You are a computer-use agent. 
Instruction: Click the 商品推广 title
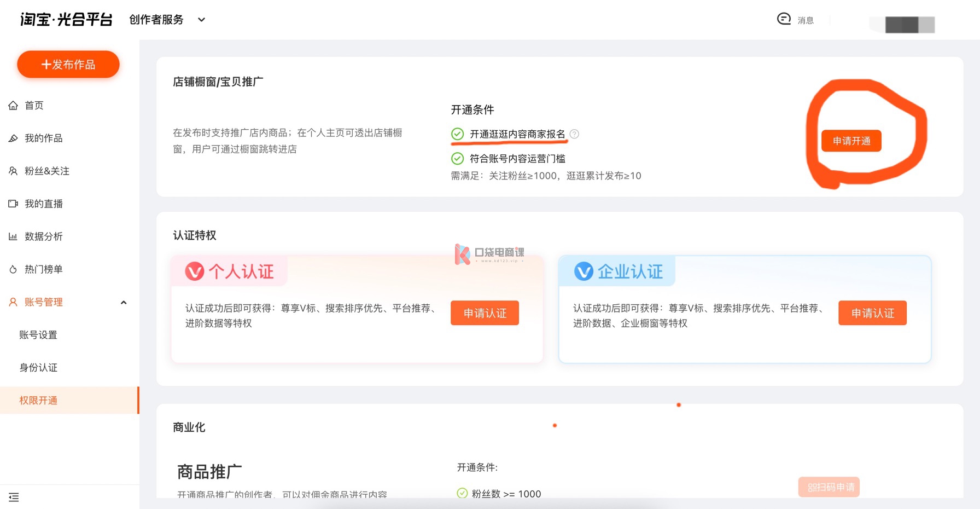[209, 471]
